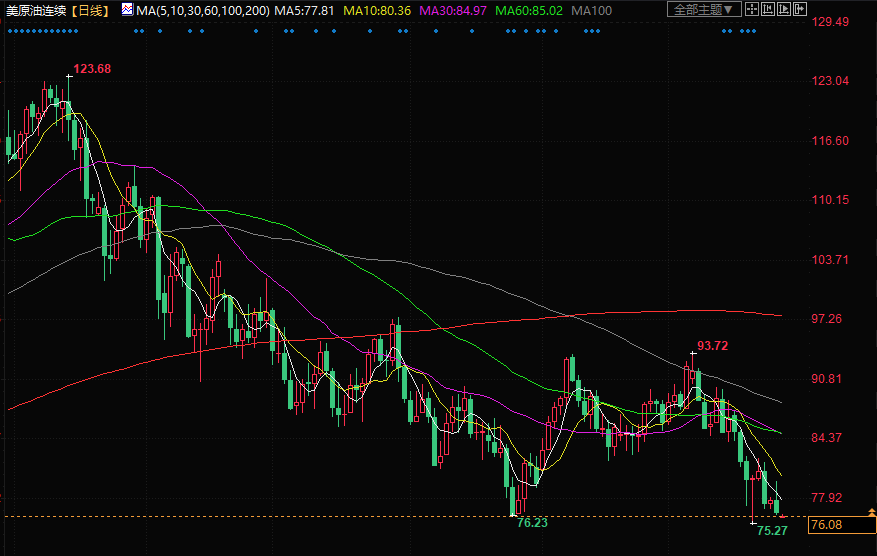877x556 pixels.
Task: Click the 76.23 trough price marker
Action: [x=532, y=523]
